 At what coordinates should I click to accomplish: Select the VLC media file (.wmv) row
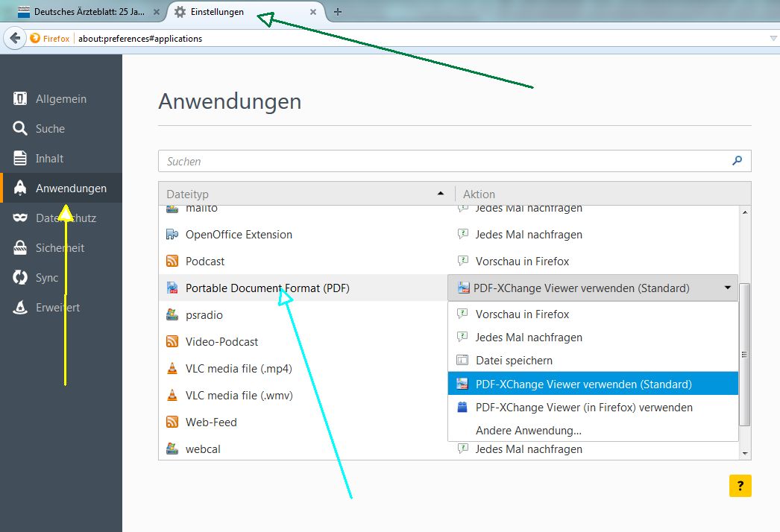(x=303, y=395)
